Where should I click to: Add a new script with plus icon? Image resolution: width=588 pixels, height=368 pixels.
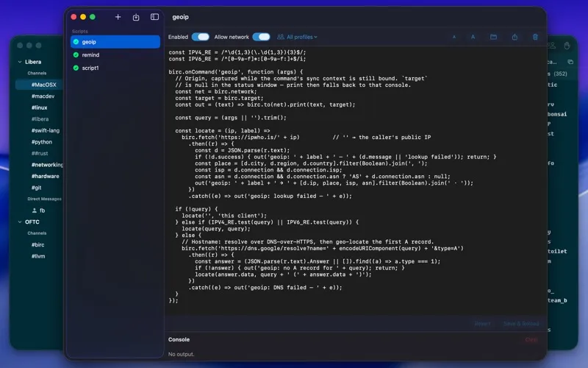click(118, 17)
